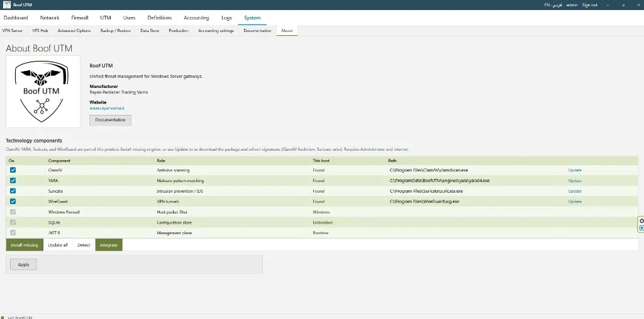Click the On column header
644x319 pixels.
[11, 161]
